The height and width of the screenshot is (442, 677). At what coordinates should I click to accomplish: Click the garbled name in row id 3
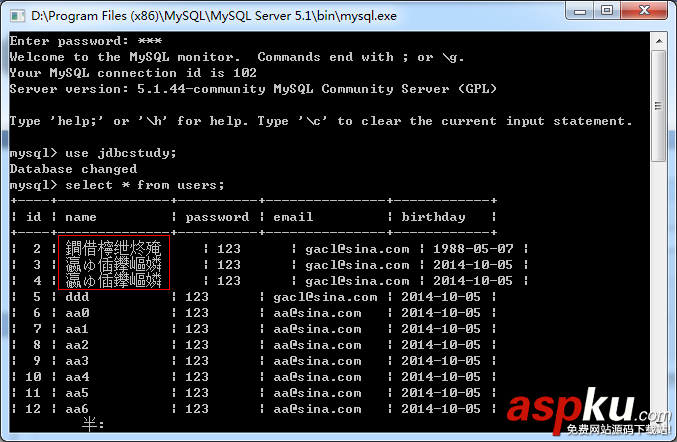click(113, 265)
